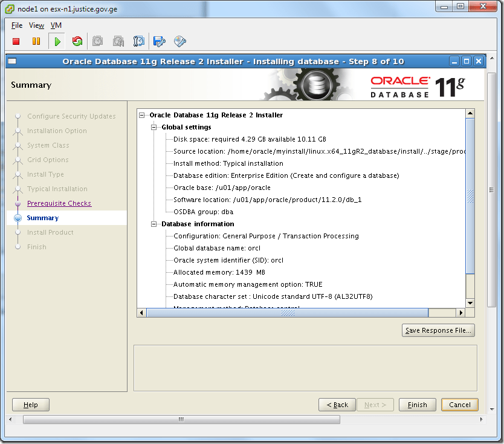Screen dimensions: 504x444
Task: Open the VM menu
Action: (x=56, y=25)
